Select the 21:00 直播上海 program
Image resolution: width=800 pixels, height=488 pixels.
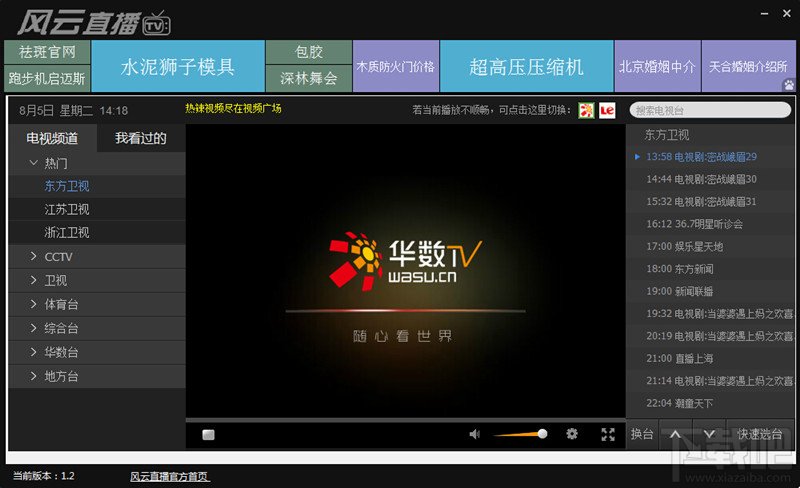(710, 359)
